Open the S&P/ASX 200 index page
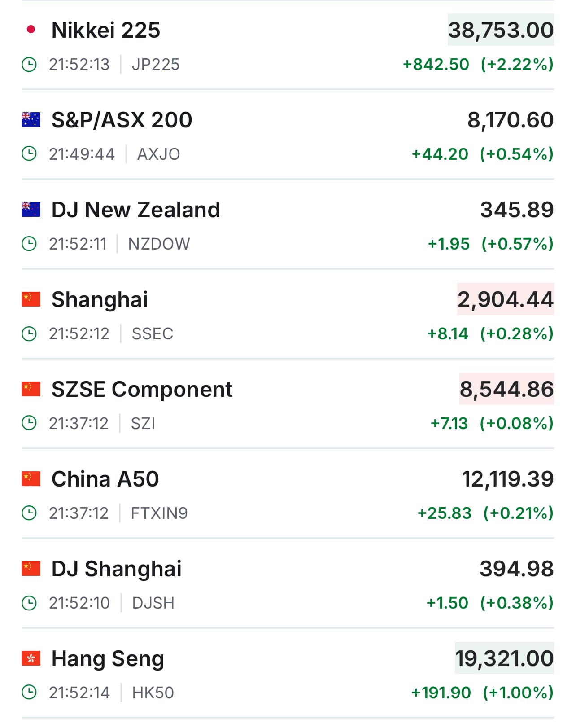The image size is (576, 728). click(122, 120)
